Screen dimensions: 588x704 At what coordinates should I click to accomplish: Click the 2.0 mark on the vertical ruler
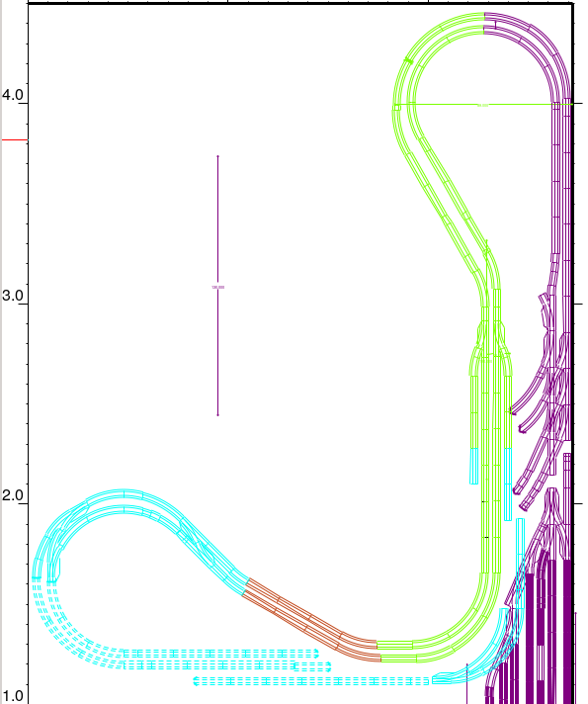(12, 495)
